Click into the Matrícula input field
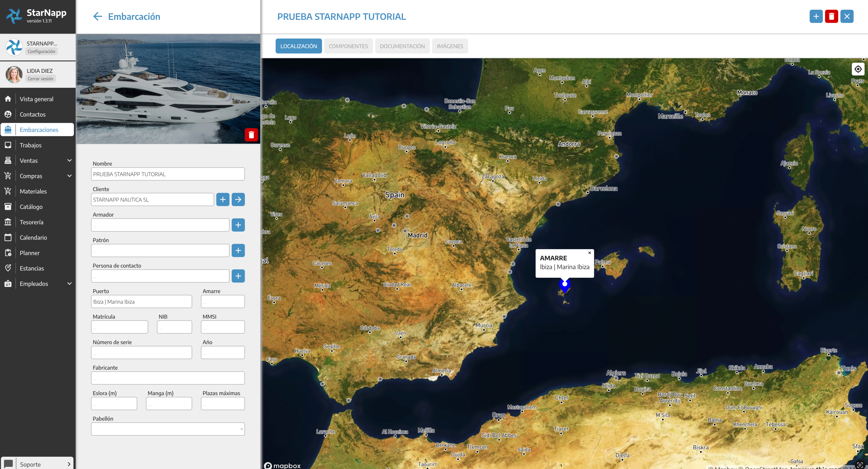The height and width of the screenshot is (469, 868). [x=119, y=327]
